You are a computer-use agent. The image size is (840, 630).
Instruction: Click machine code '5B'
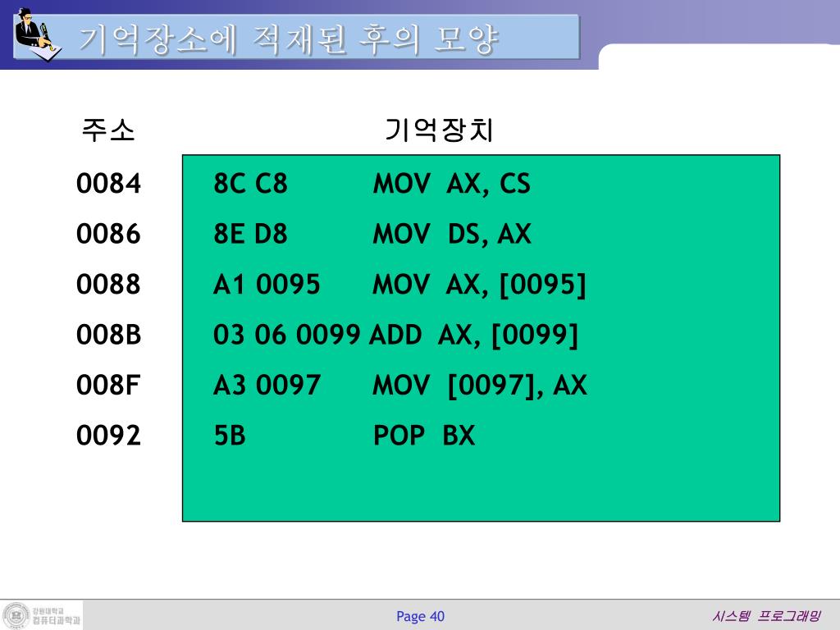tap(230, 435)
